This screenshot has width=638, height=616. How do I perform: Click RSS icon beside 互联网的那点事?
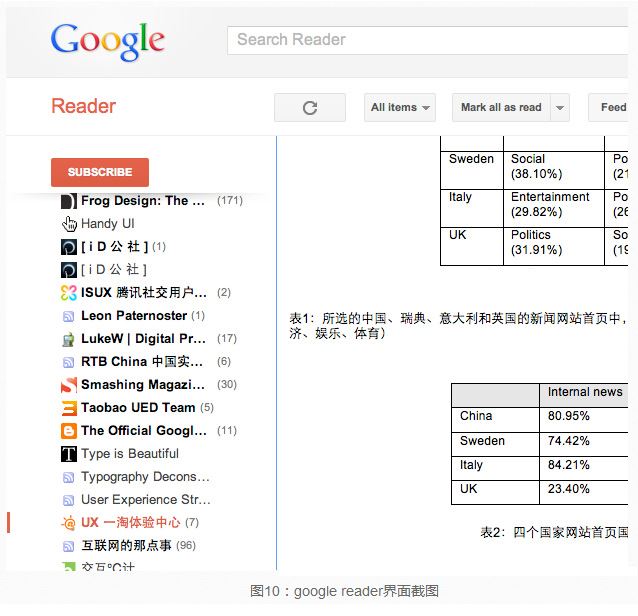(x=68, y=546)
